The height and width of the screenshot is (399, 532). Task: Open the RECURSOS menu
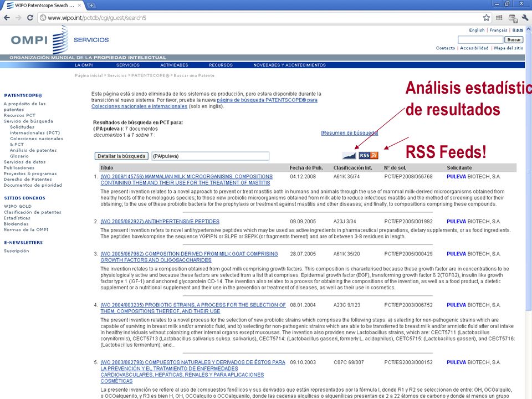coord(221,65)
